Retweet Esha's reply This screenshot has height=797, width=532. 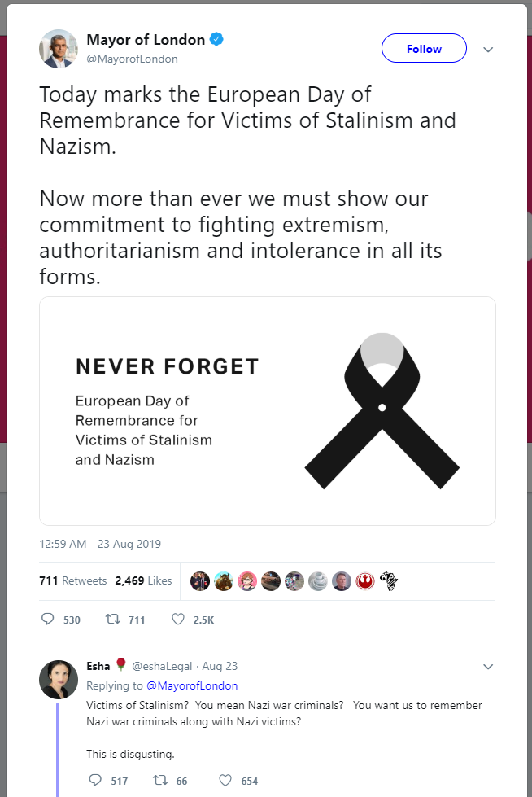(160, 780)
